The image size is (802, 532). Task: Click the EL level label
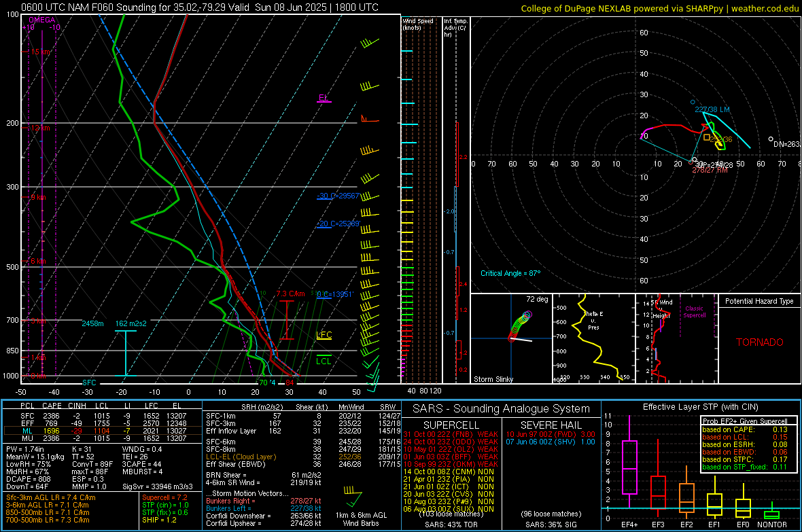[x=324, y=97]
